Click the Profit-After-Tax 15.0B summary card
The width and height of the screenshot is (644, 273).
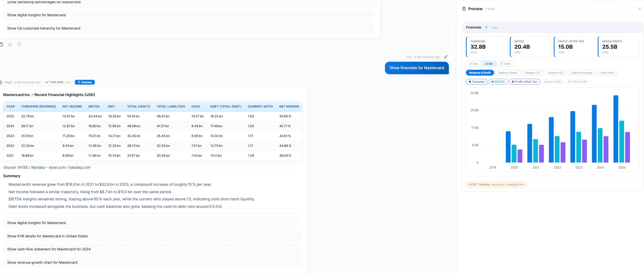click(x=575, y=47)
